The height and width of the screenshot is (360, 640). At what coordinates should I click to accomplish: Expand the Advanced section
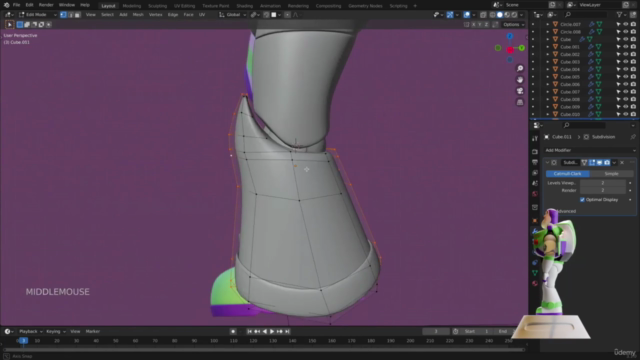567,211
